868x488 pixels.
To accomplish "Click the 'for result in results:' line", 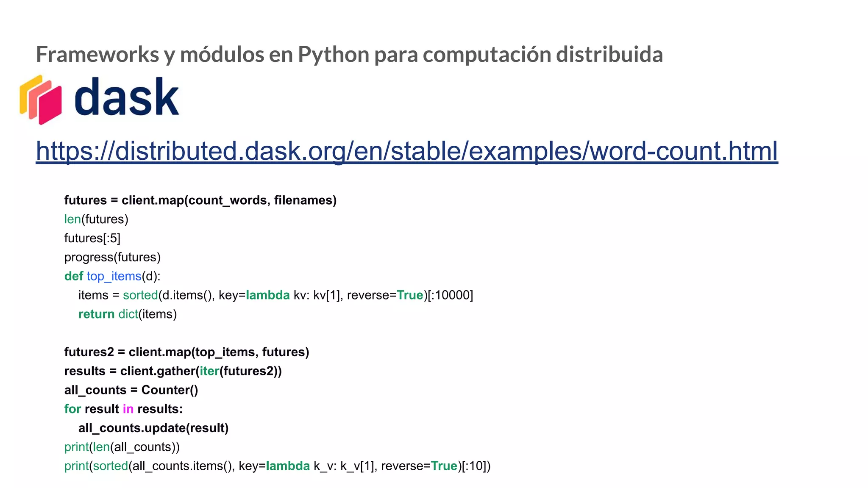I will coord(123,409).
